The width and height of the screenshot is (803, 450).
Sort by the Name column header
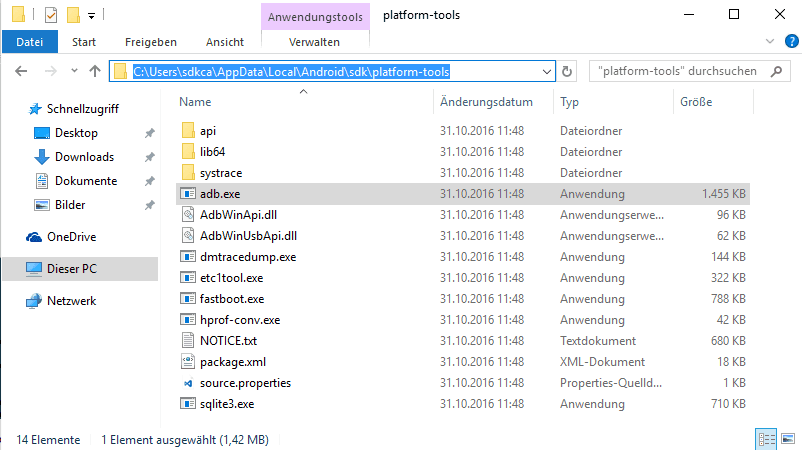(303, 102)
